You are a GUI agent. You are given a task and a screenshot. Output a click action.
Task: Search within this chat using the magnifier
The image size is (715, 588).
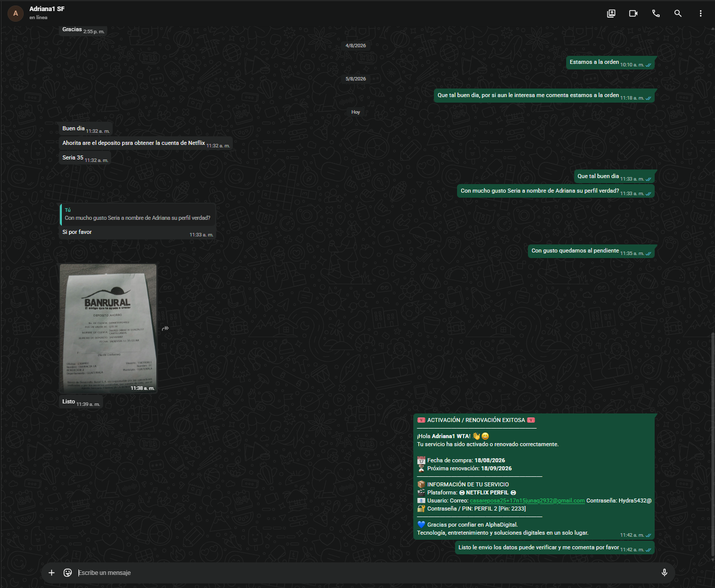pyautogui.click(x=678, y=14)
